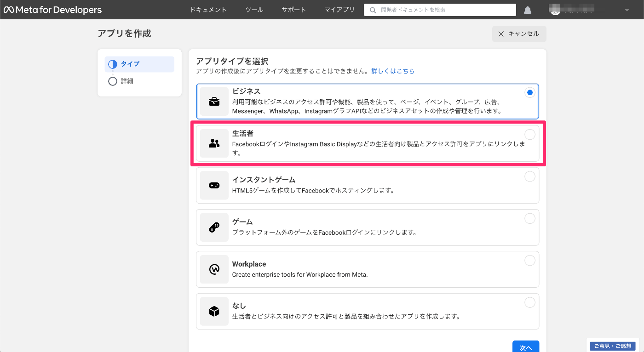Click the empty circle 詳細 step icon
Image resolution: width=644 pixels, height=352 pixels.
pyautogui.click(x=113, y=81)
